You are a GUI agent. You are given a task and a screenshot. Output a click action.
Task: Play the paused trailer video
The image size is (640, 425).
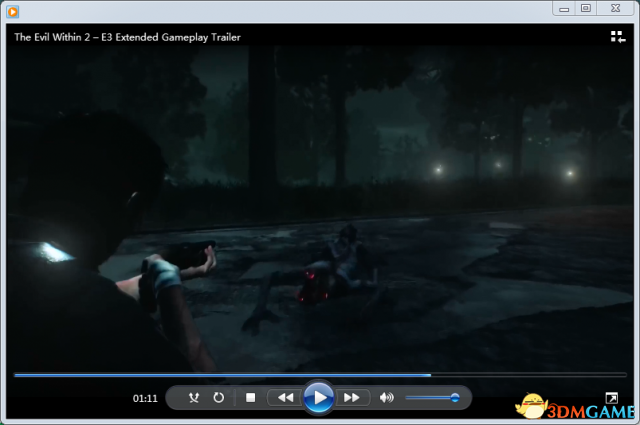coord(319,397)
